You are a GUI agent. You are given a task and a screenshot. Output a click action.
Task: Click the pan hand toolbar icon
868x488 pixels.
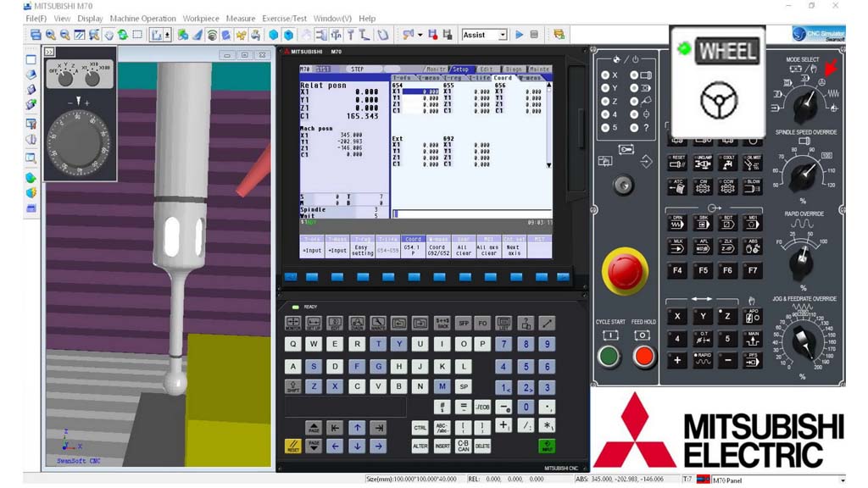tap(108, 35)
